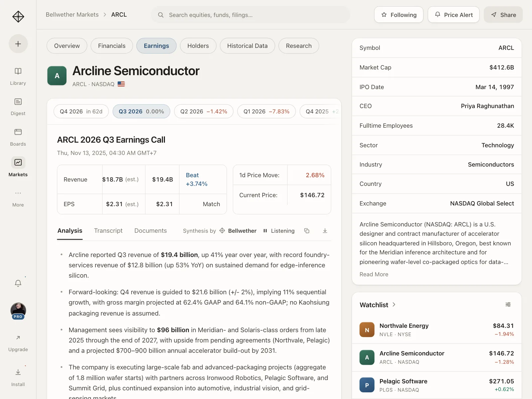This screenshot has width=532, height=399.
Task: Open Pelagic Software watchlist name
Action: click(x=403, y=381)
